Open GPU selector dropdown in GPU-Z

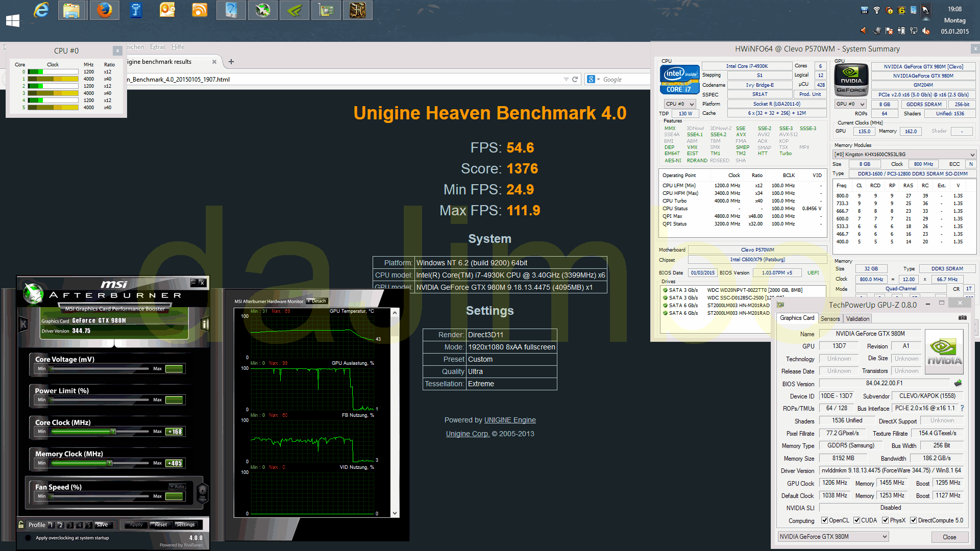(x=833, y=537)
